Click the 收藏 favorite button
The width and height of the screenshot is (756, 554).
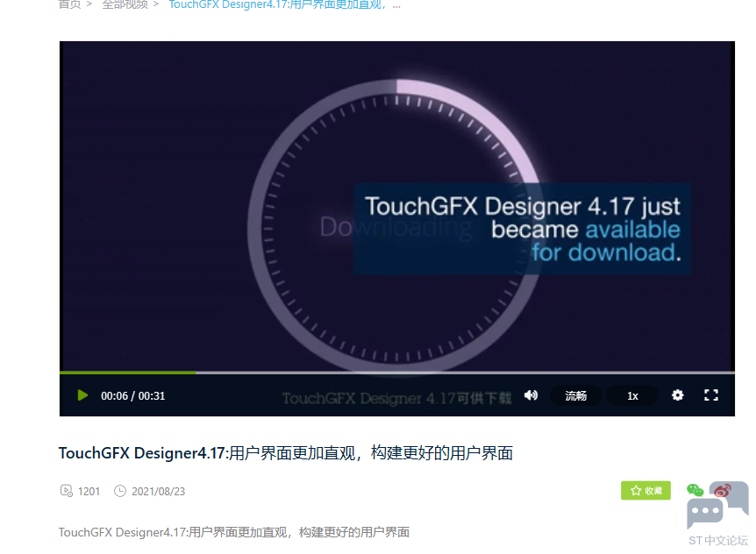tap(645, 490)
